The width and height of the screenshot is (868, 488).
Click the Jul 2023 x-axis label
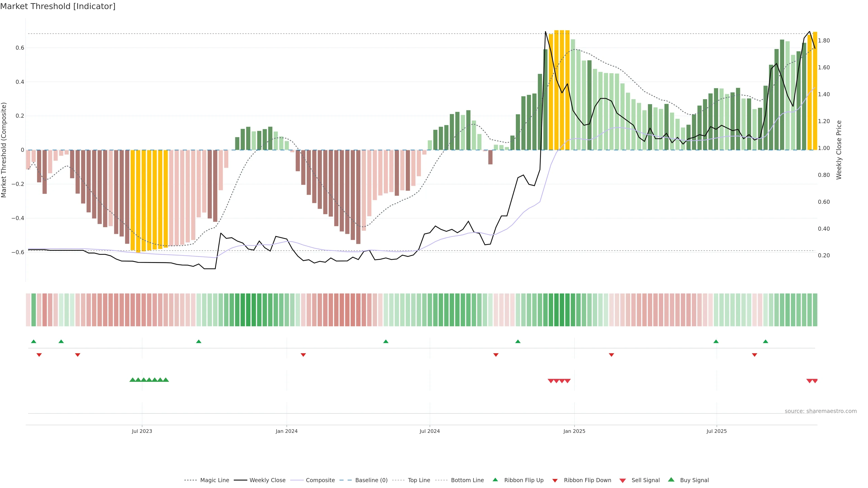142,431
